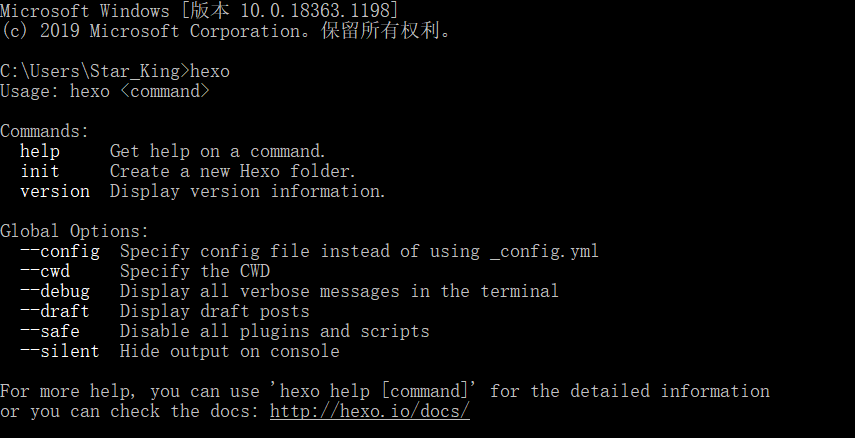Screen dimensions: 855x438
Task: Click the '--draft' option text
Action: tap(54, 311)
